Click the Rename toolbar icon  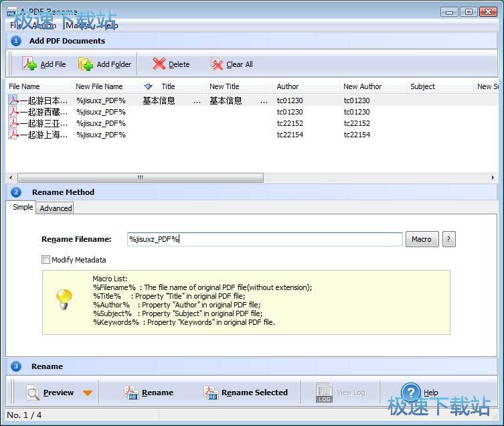(x=132, y=393)
